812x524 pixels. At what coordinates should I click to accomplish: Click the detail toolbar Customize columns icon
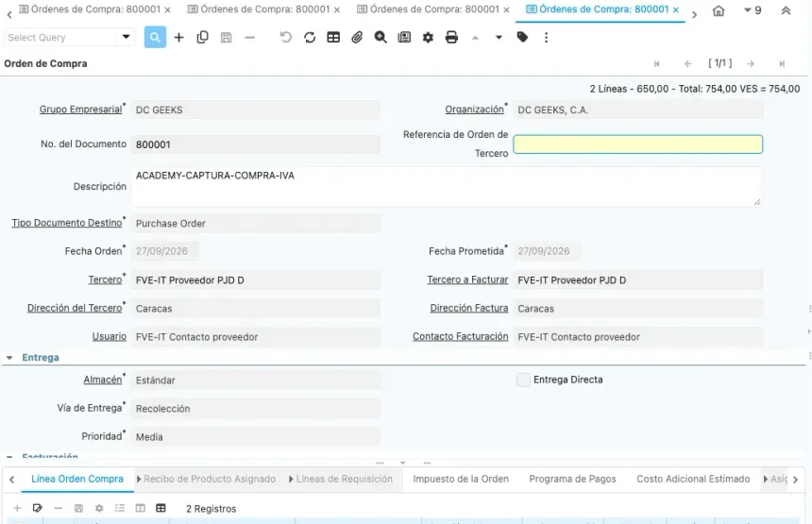(141, 508)
